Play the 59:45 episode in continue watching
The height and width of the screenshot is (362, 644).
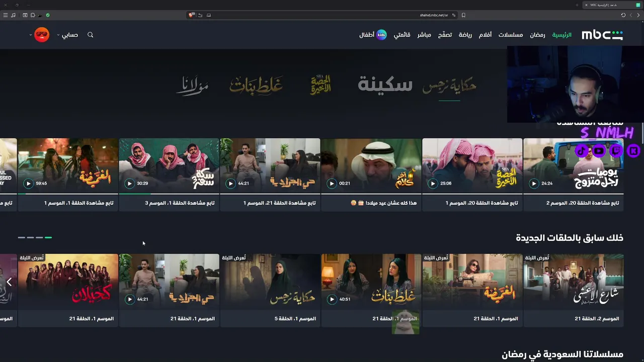(28, 184)
